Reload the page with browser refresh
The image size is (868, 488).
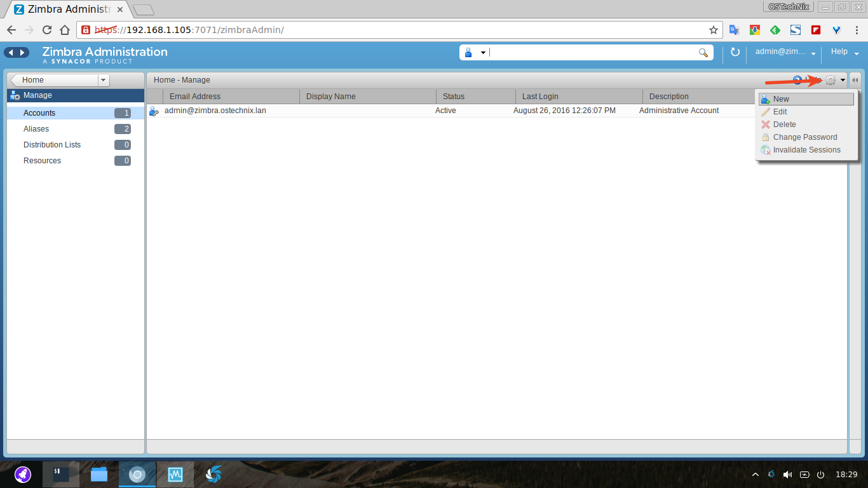click(x=47, y=30)
